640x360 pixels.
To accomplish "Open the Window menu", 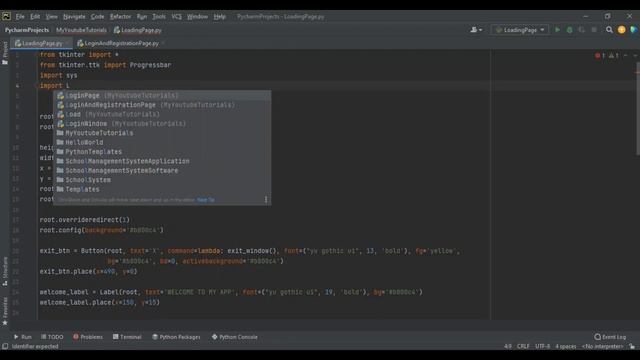I will (197, 16).
